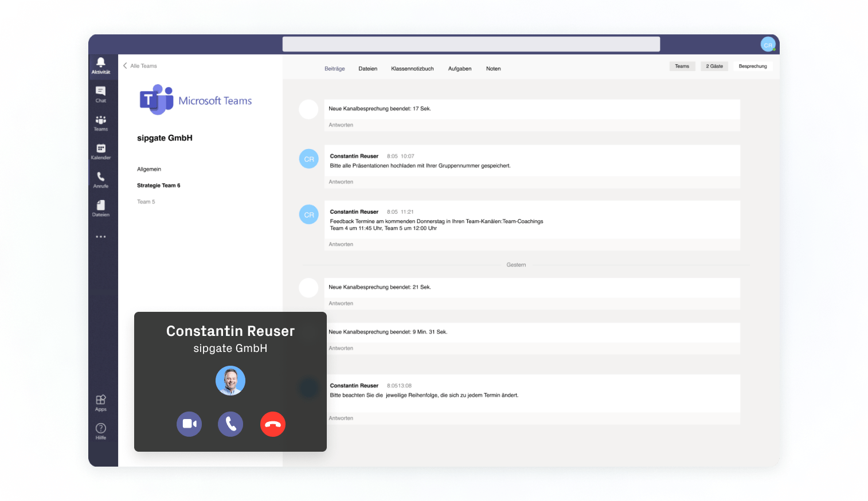This screenshot has width=868, height=501.
Task: Click the sipgate GmbH team name
Action: pyautogui.click(x=165, y=138)
